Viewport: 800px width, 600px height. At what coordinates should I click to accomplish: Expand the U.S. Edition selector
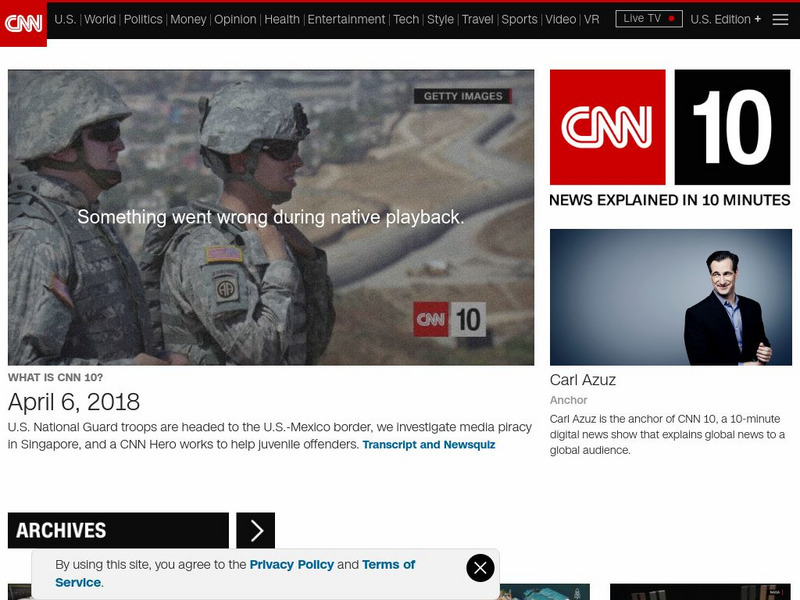[x=726, y=19]
